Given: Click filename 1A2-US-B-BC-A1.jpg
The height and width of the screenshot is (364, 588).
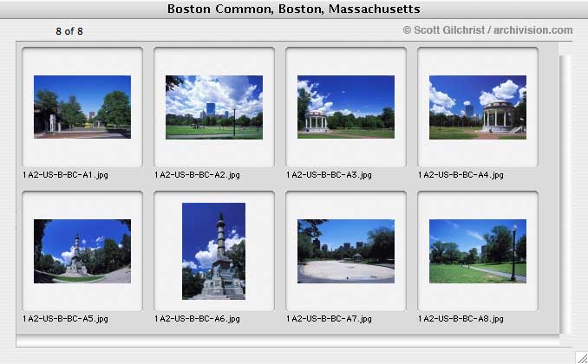Looking at the screenshot, I should point(65,175).
